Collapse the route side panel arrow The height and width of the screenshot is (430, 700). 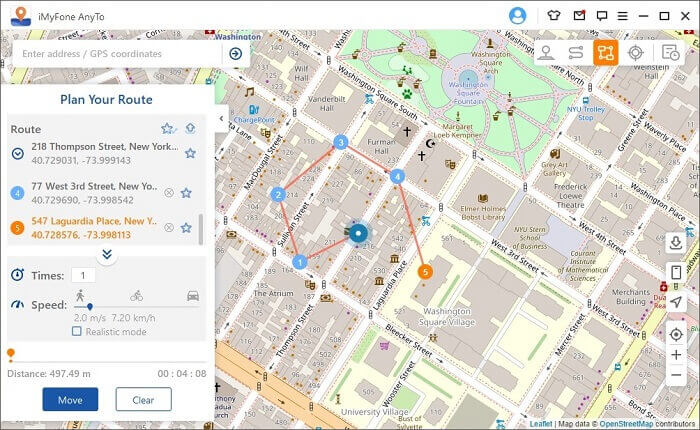(x=221, y=118)
